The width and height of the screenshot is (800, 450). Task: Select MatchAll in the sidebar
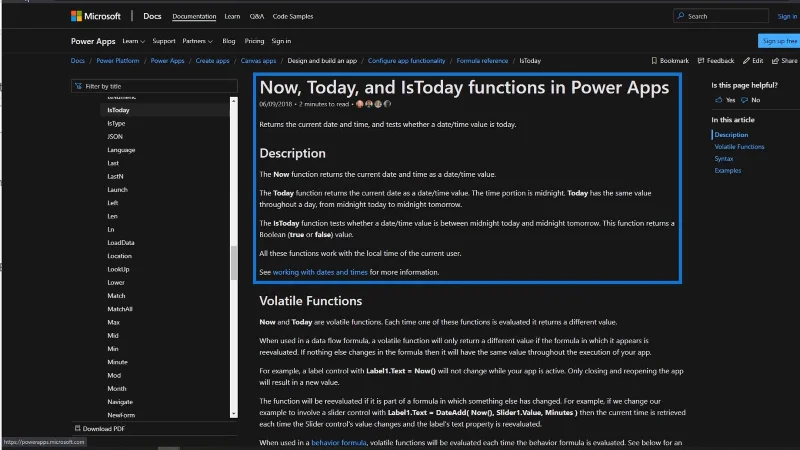click(x=120, y=309)
